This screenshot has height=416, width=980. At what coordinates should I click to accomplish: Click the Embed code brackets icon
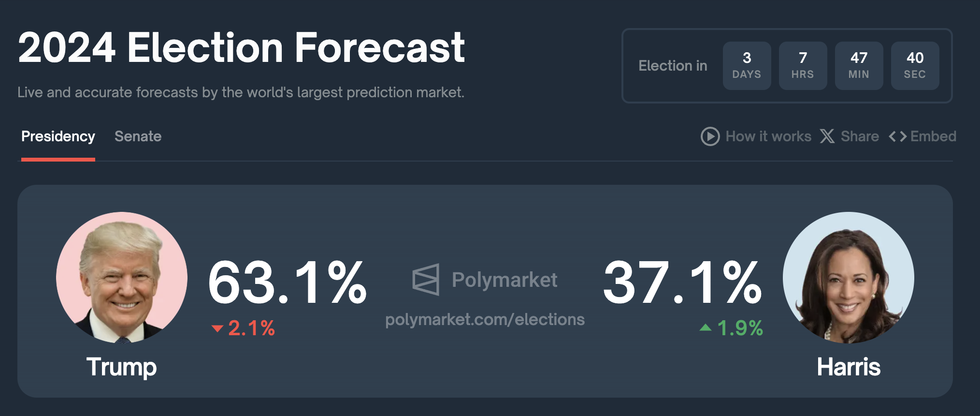pyautogui.click(x=897, y=137)
